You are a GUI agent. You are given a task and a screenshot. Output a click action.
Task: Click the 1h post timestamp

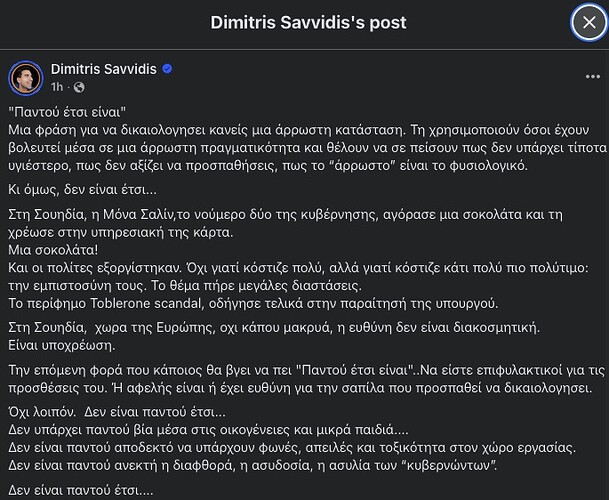click(x=57, y=87)
